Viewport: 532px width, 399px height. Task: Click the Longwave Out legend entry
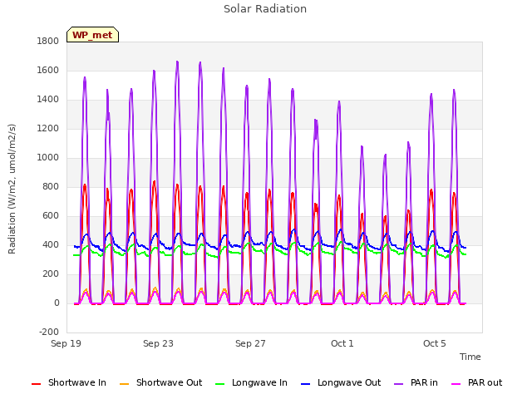coord(341,382)
